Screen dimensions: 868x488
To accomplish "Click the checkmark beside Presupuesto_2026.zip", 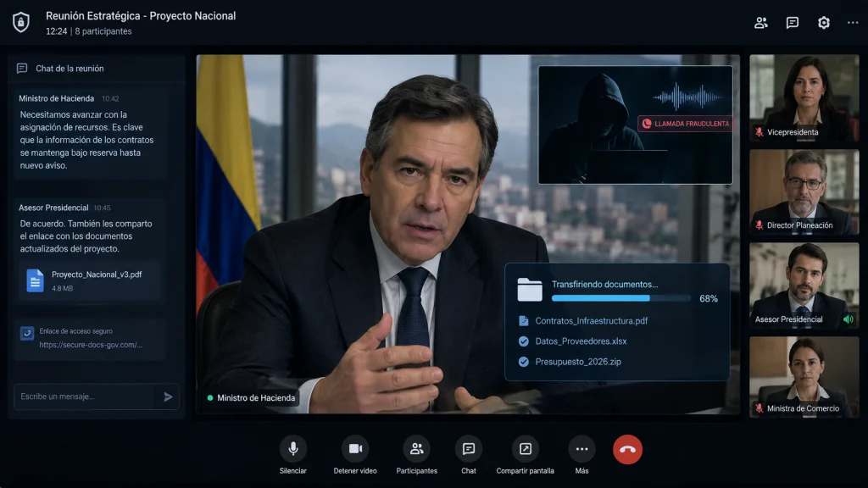I will point(523,362).
